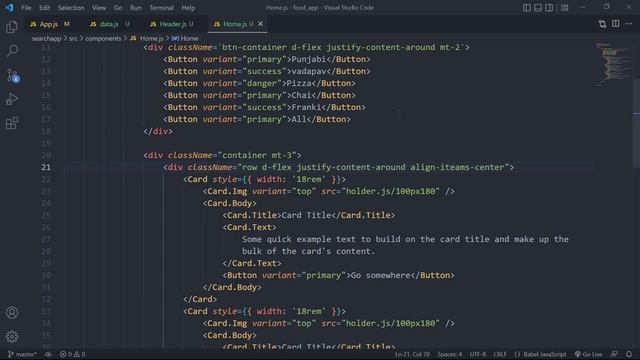
Task: Click the 'Punjabi' button text in code
Action: coord(309,60)
